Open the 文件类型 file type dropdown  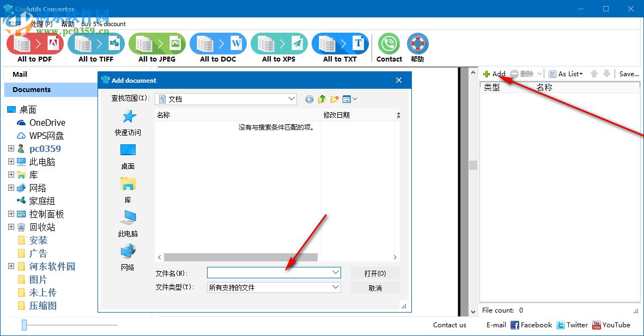click(336, 288)
